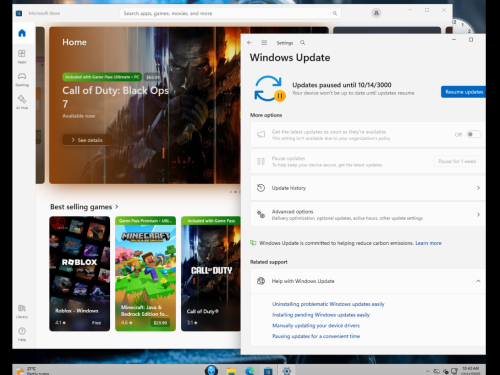Toggle 'Get the latest updates' switch
The width and height of the screenshot is (500, 375).
(x=474, y=134)
